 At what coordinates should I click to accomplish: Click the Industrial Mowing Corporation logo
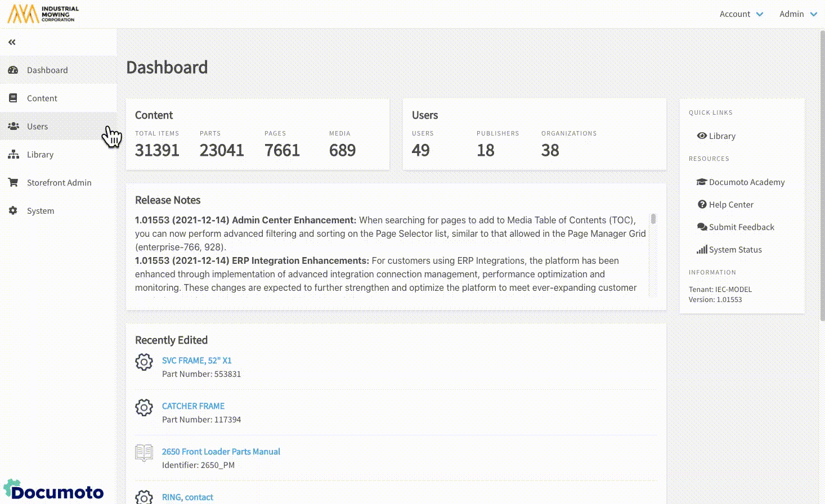43,14
